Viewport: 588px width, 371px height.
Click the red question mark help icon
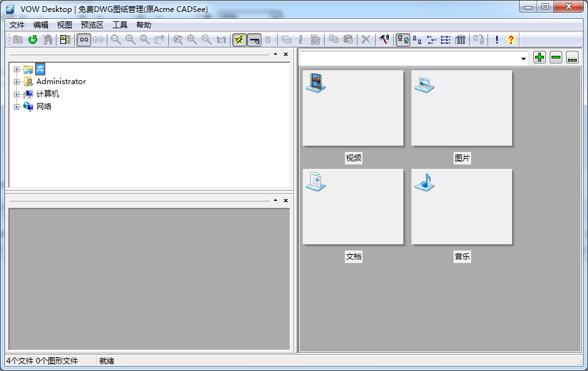tap(511, 40)
